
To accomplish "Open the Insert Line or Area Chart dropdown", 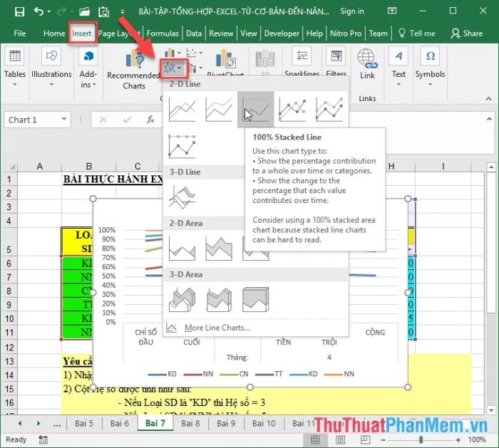I will click(174, 68).
